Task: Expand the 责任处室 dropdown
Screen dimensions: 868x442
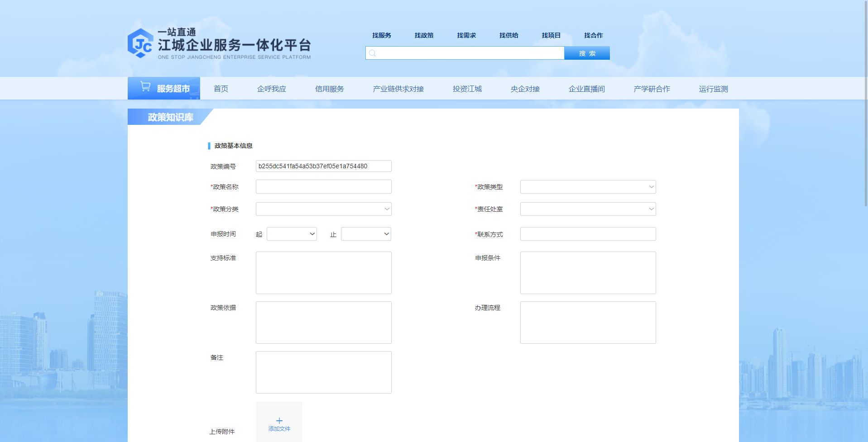Action: click(588, 209)
